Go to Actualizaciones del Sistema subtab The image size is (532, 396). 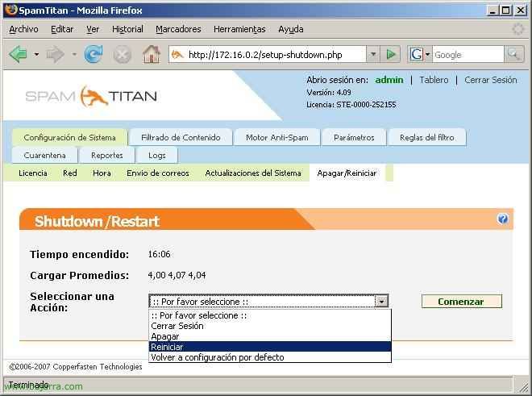(253, 173)
